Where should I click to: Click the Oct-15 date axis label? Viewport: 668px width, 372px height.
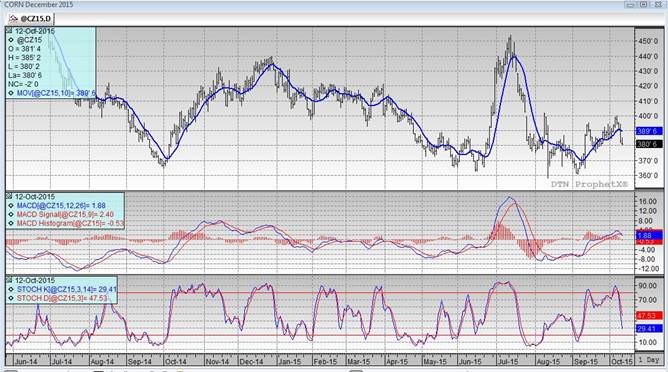pyautogui.click(x=622, y=362)
